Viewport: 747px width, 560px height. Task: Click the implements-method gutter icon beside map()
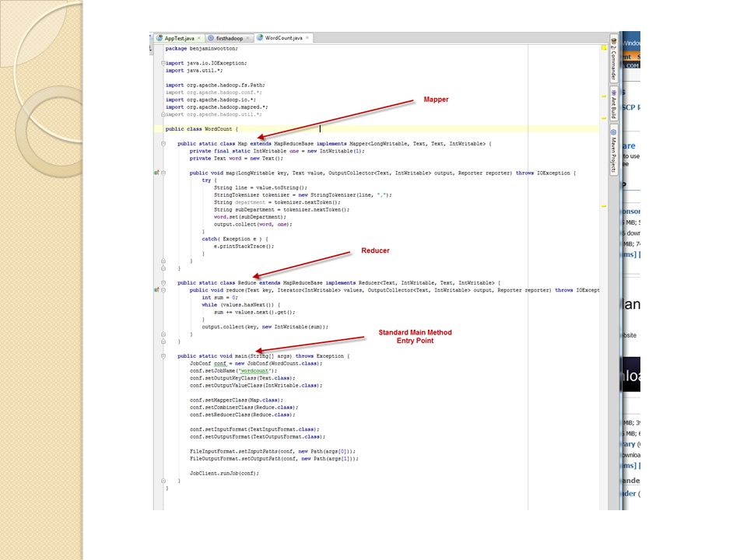(156, 173)
